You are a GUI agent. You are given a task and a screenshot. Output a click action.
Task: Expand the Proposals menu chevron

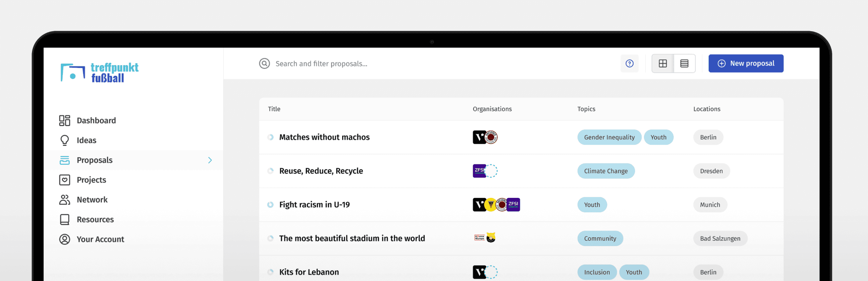(x=210, y=160)
